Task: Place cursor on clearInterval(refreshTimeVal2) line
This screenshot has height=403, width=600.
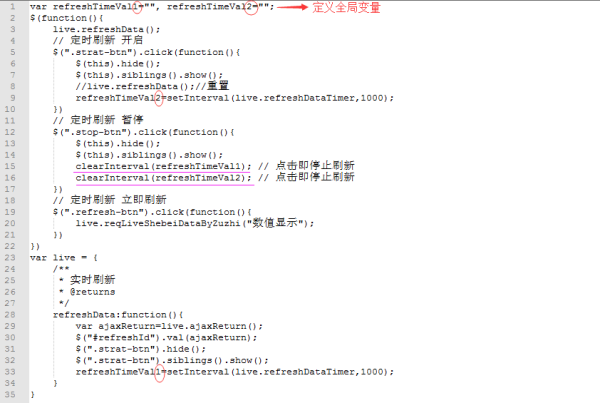Action: coord(163,178)
